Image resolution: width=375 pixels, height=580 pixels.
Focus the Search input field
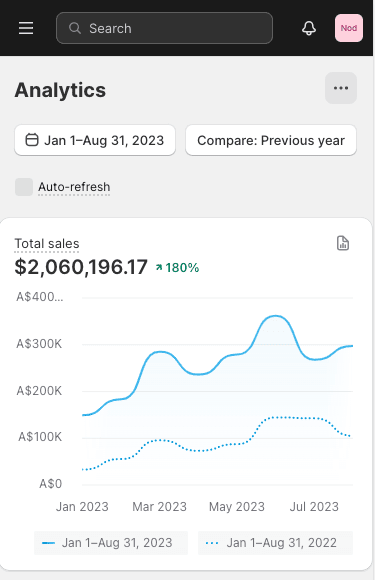(164, 28)
